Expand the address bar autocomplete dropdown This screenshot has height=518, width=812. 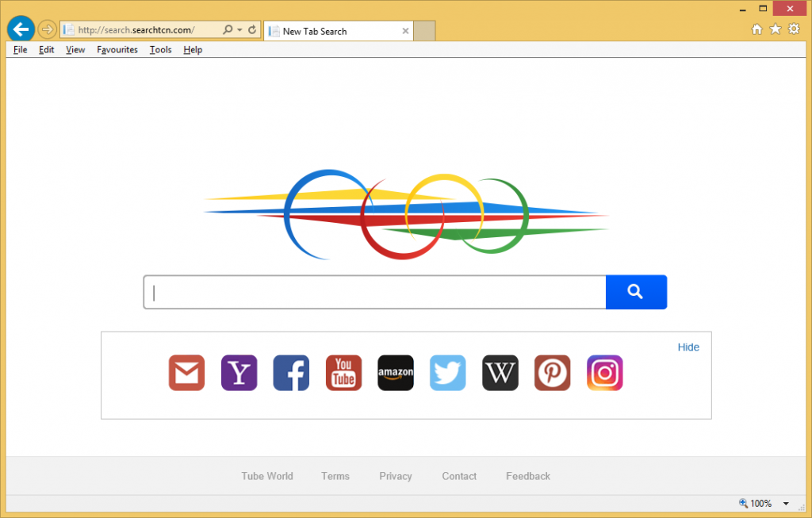click(239, 30)
